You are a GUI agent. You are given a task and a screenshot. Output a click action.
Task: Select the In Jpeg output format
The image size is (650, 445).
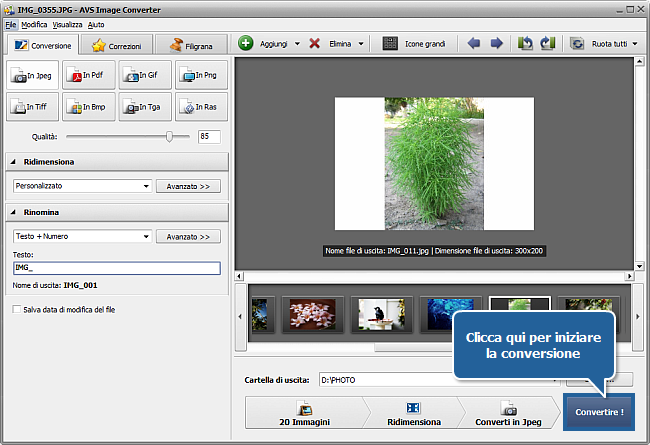pos(32,75)
